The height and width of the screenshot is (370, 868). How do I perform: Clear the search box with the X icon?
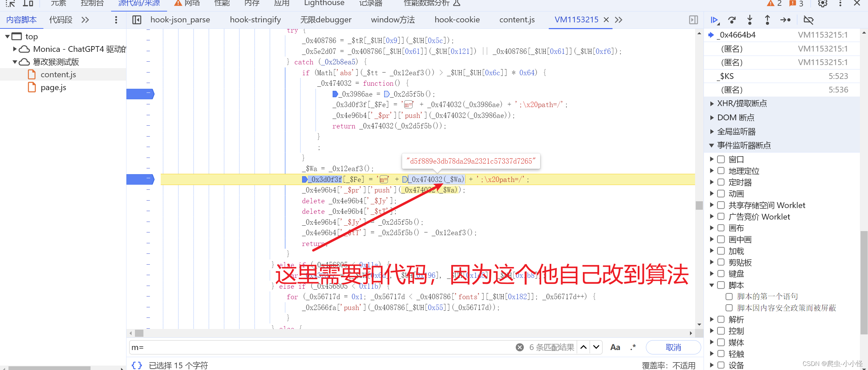tap(519, 347)
